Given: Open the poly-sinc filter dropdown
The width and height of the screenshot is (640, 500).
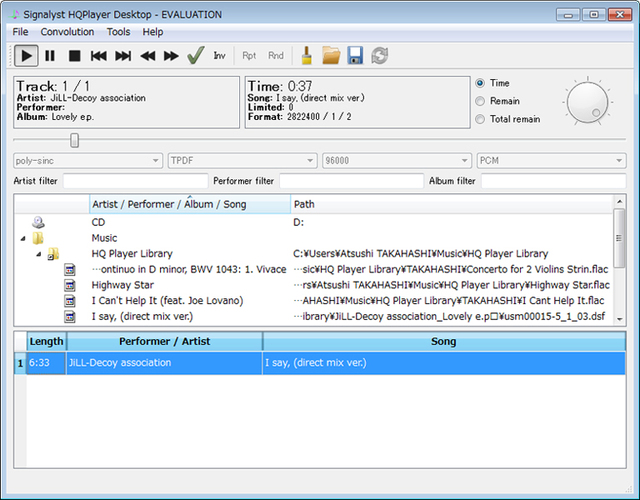Looking at the screenshot, I should [x=87, y=160].
